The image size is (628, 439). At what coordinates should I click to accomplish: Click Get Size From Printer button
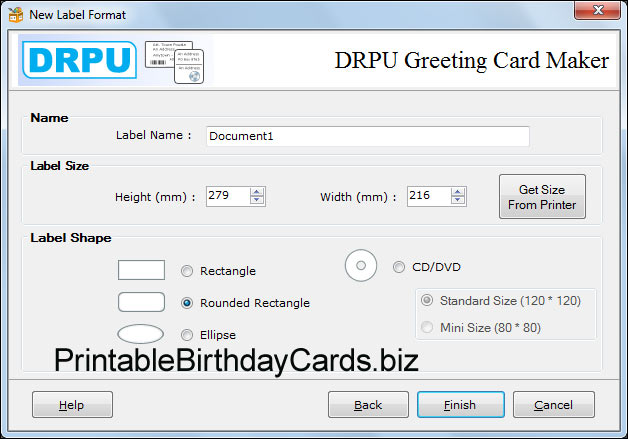542,197
